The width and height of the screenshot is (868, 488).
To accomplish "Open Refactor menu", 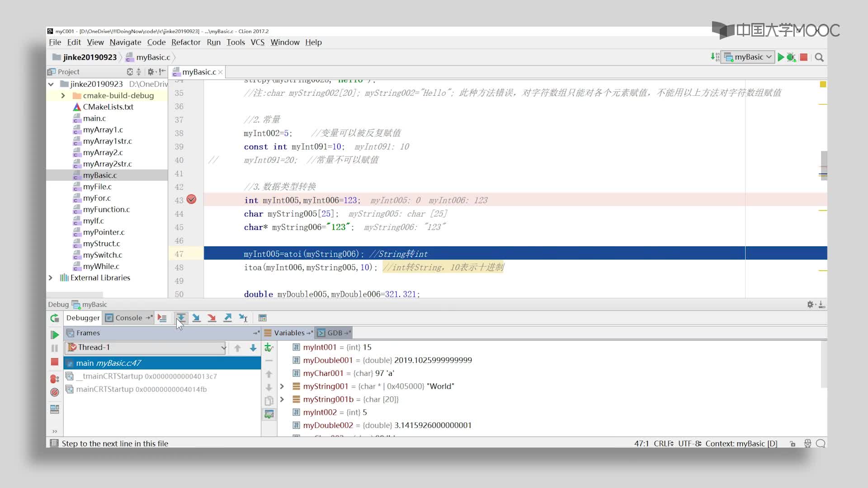I will (x=186, y=42).
